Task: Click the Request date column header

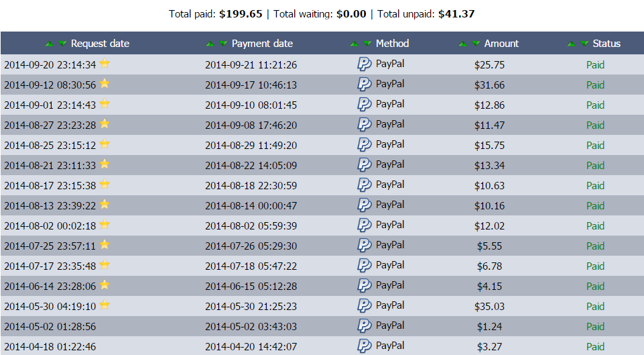Action: click(100, 44)
